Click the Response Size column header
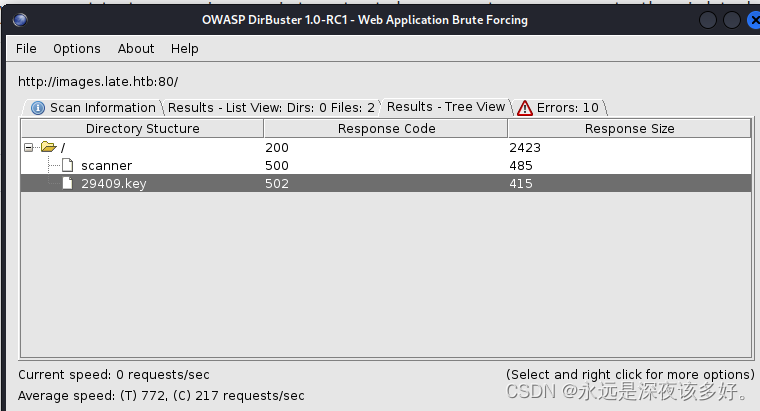The width and height of the screenshot is (760, 411). point(629,128)
